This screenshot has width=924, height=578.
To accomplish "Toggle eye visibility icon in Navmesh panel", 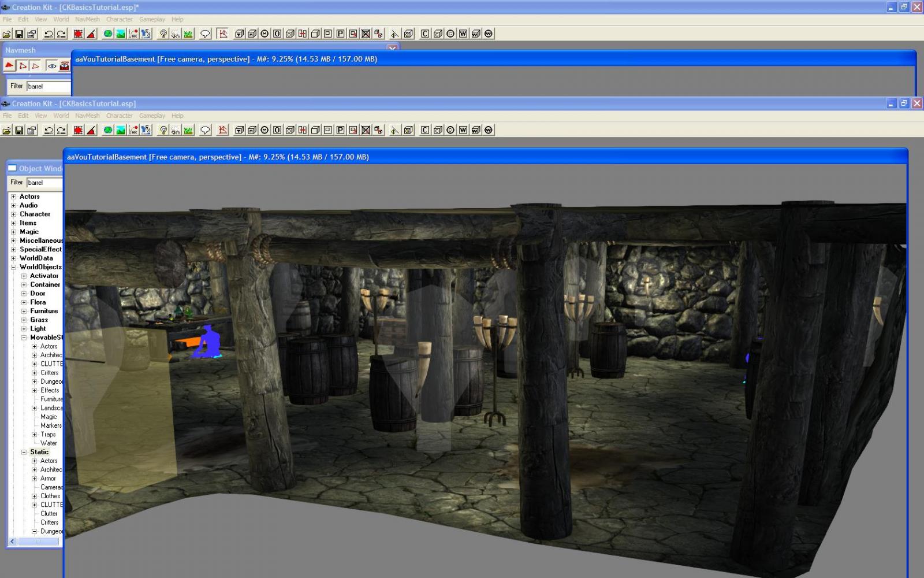I will pos(52,66).
